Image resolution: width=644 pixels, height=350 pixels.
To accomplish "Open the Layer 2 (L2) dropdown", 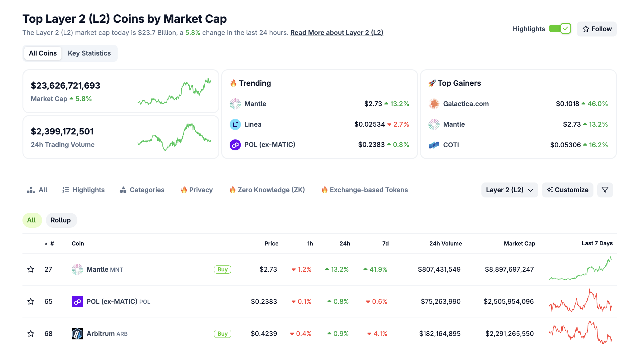I will [509, 190].
